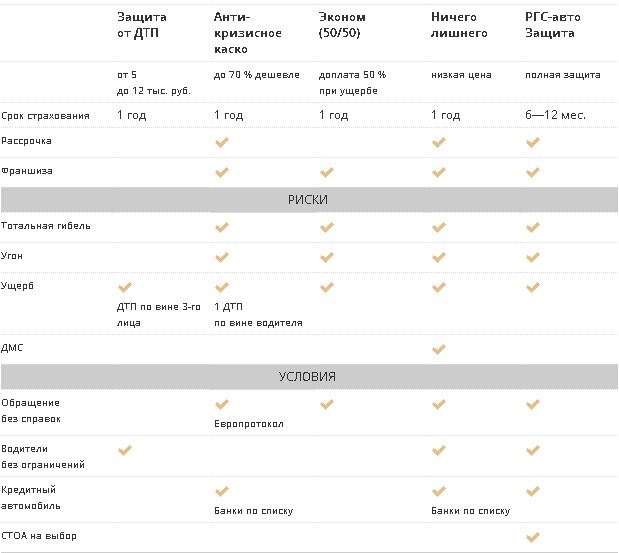Viewport: 619px width, 553px height.
Task: Select the РГС-авто Защита plan heading
Action: click(x=553, y=25)
